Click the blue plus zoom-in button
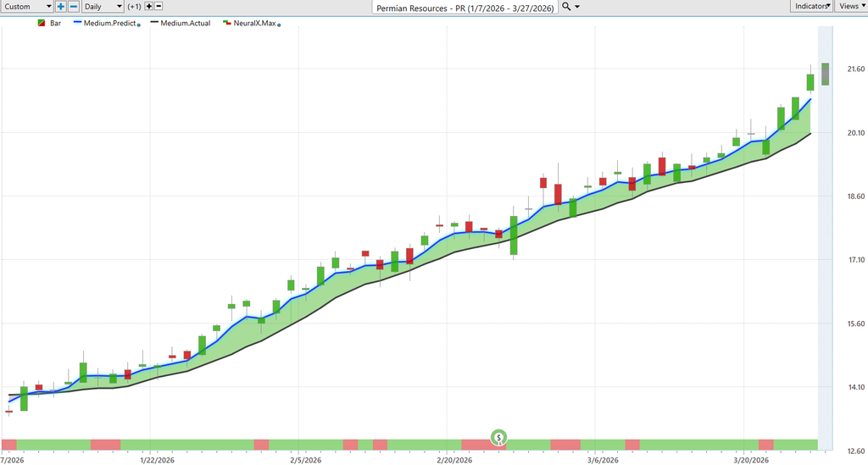The width and height of the screenshot is (868, 465). pyautogui.click(x=61, y=6)
